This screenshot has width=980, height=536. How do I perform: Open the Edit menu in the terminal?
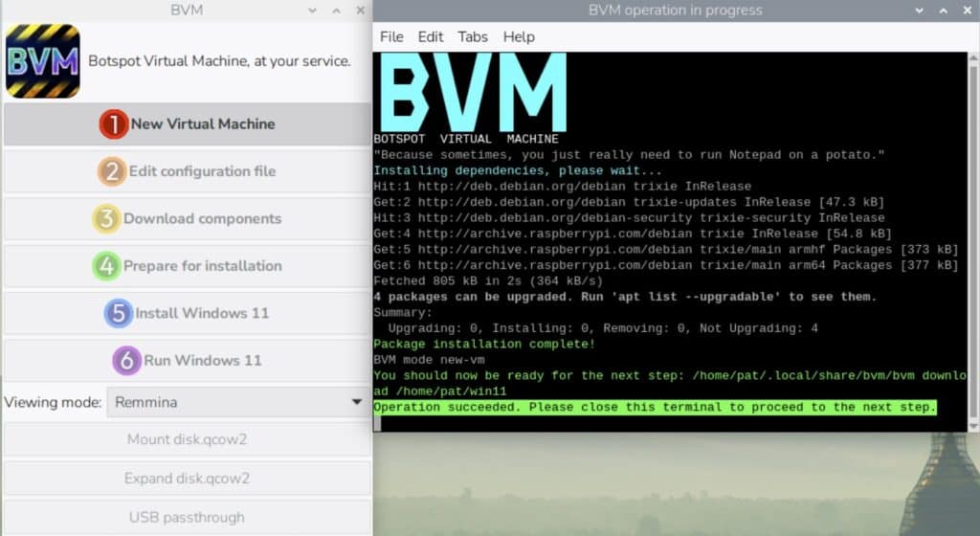pyautogui.click(x=431, y=36)
